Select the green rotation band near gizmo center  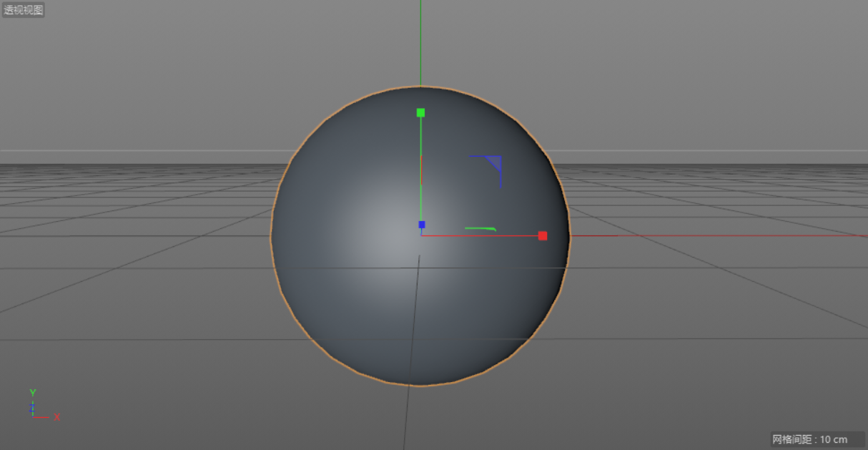tap(480, 227)
